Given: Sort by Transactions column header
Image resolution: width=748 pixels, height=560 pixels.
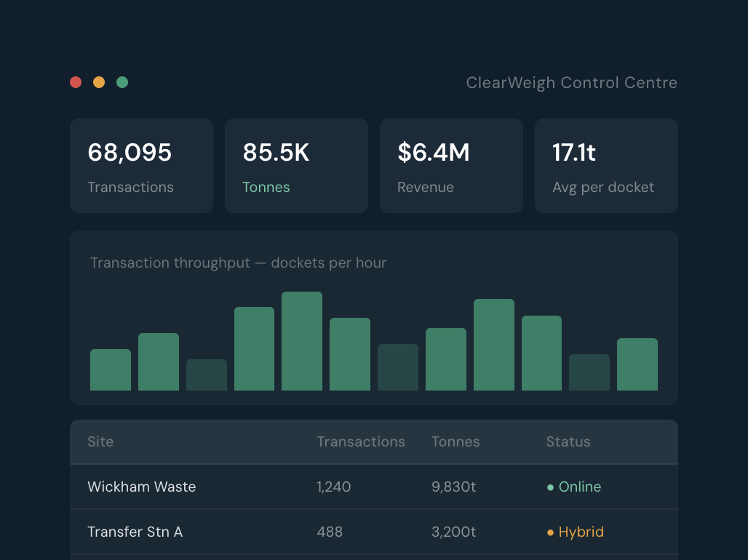Looking at the screenshot, I should point(361,441).
